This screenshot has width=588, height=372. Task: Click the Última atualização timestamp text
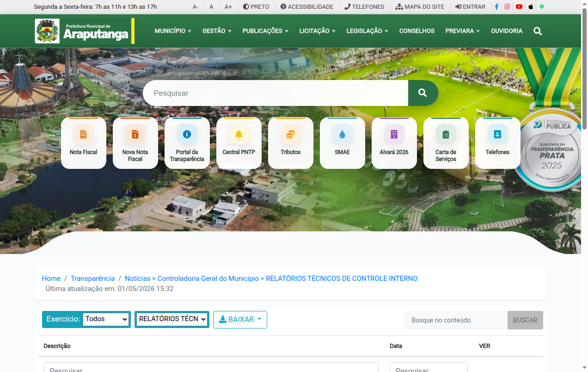click(110, 289)
